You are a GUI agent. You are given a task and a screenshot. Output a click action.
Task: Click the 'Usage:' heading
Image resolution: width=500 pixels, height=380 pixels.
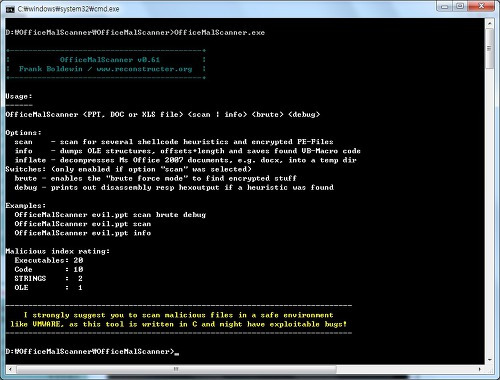(x=19, y=96)
